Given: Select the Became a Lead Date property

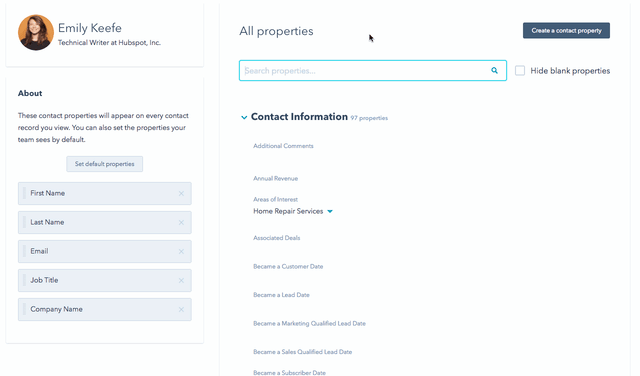Looking at the screenshot, I should pos(281,295).
